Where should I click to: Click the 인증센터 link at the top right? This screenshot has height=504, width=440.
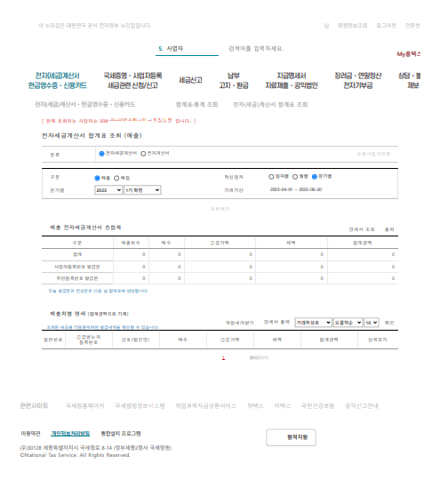(412, 26)
